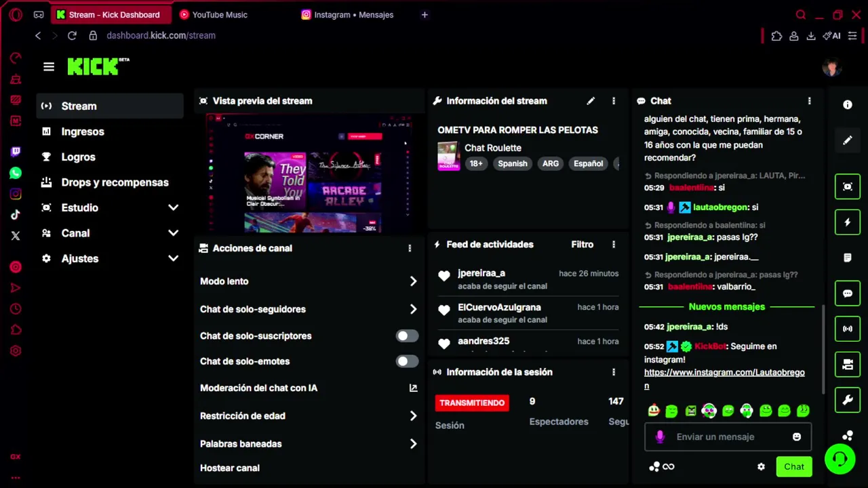Image resolution: width=868 pixels, height=488 pixels.
Task: Click Hostear canal action
Action: click(x=230, y=468)
